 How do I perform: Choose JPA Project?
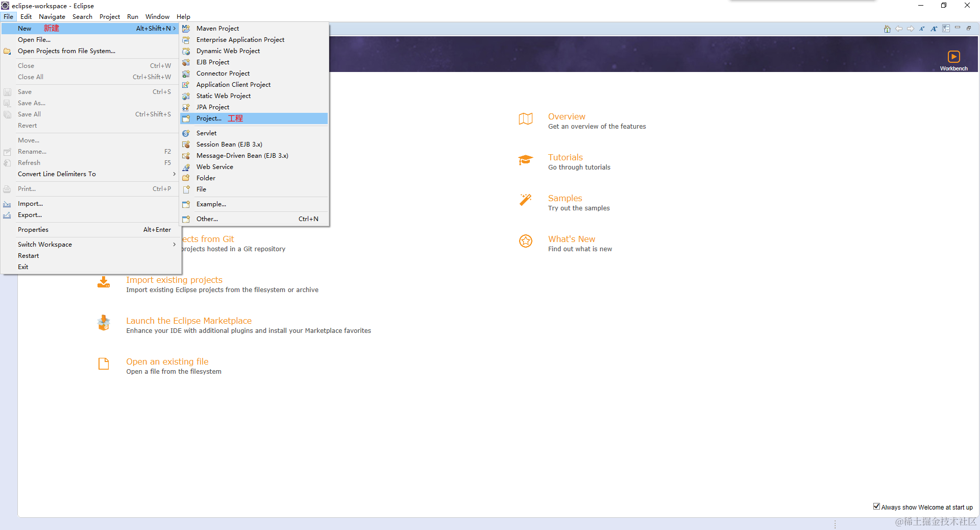click(254, 107)
